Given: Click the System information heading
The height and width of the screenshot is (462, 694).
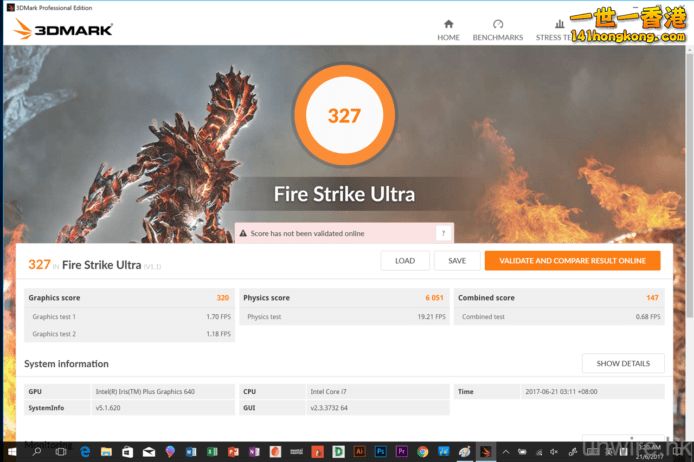Looking at the screenshot, I should (66, 364).
